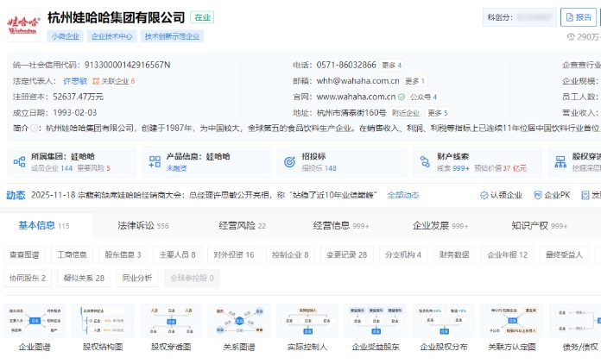Image resolution: width=601 pixels, height=364 pixels.
Task: Open the 股权穿透图 diagram thumbnail
Action: pyautogui.click(x=171, y=321)
